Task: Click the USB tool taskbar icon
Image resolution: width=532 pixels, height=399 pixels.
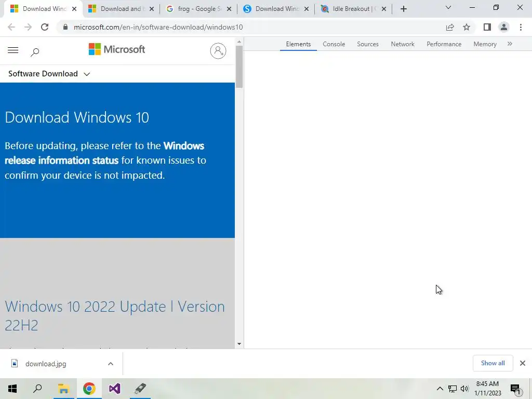Action: click(x=140, y=389)
